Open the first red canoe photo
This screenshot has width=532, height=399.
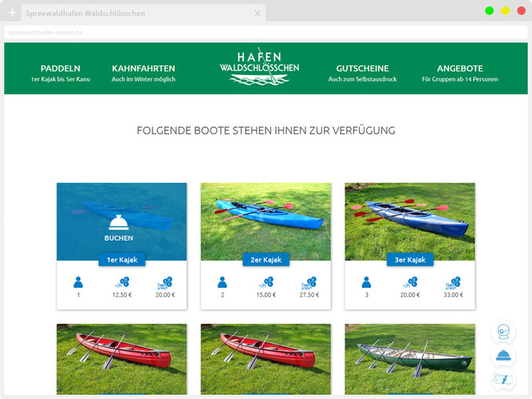click(121, 359)
